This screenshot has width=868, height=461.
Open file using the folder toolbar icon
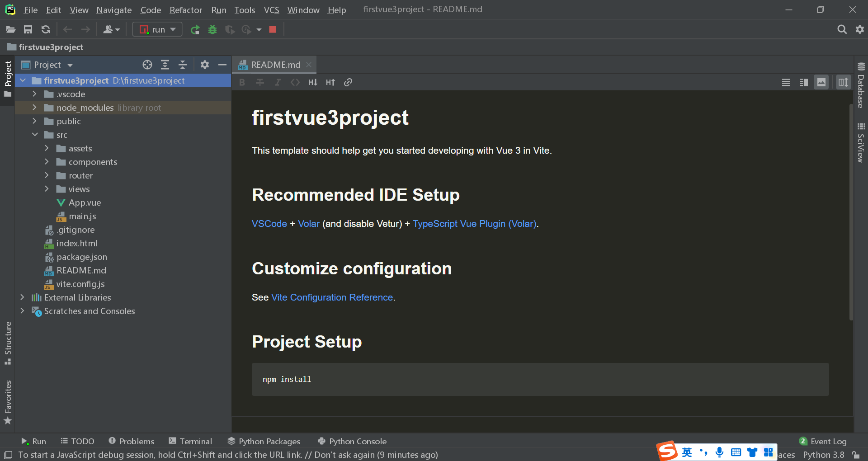[x=10, y=29]
